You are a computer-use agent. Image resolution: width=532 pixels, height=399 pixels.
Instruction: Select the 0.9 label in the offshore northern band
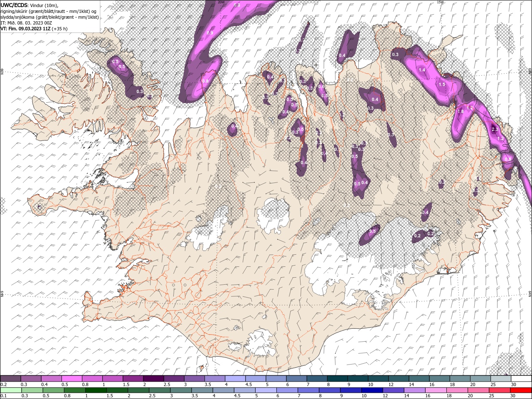[x=210, y=33]
